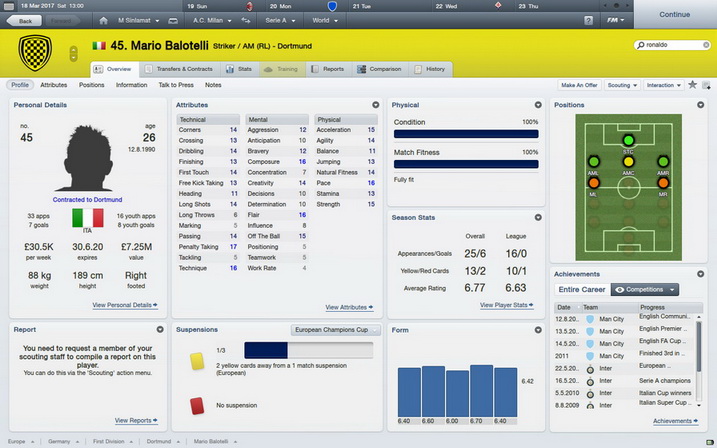Toggle the Competitions filter in Achievements
Image resolution: width=717 pixels, height=448 pixels.
645,289
